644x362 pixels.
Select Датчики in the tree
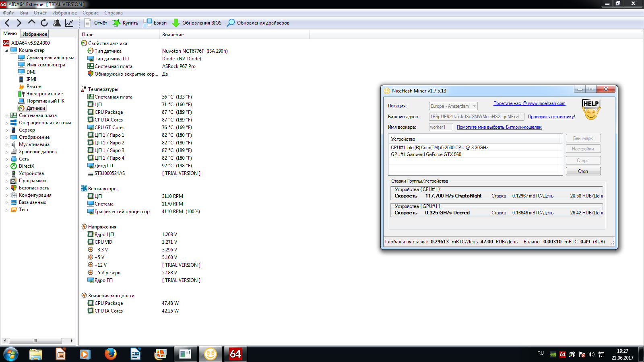pyautogui.click(x=32, y=108)
